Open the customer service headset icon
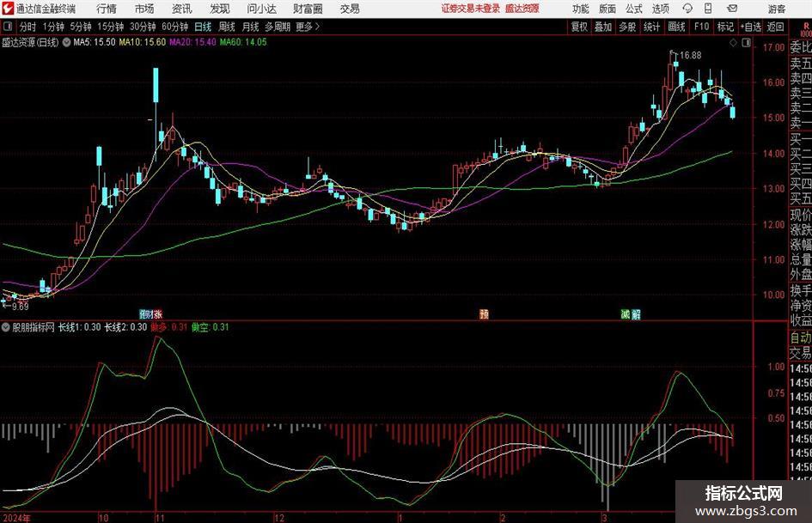The image size is (812, 523). click(x=687, y=9)
